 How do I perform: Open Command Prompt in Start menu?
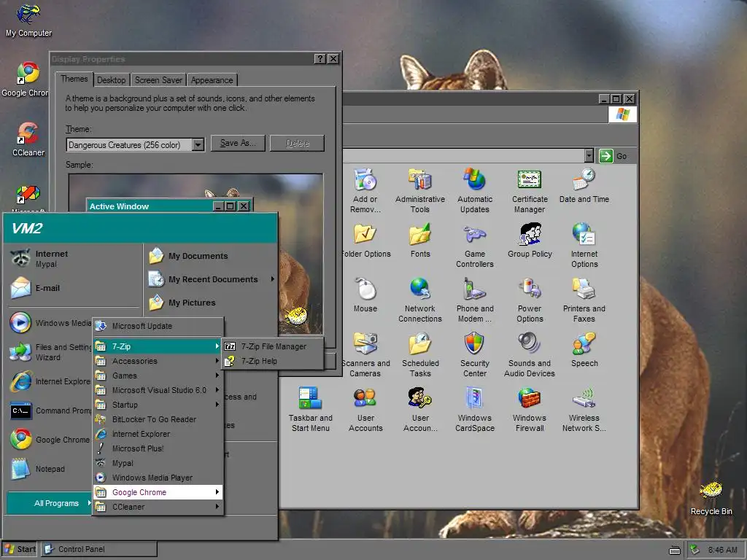pyautogui.click(x=50, y=411)
